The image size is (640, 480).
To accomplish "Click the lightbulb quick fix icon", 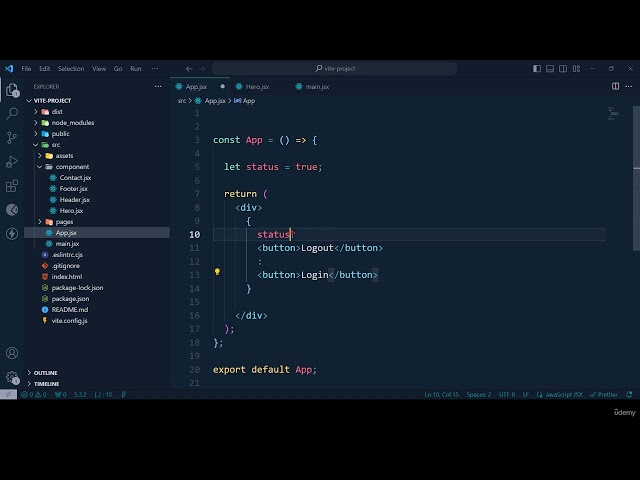I will [217, 272].
